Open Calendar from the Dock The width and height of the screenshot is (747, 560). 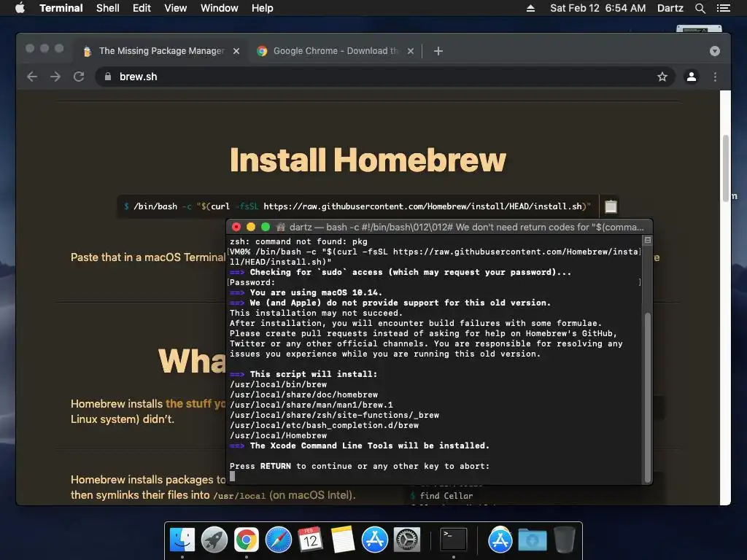click(x=311, y=540)
